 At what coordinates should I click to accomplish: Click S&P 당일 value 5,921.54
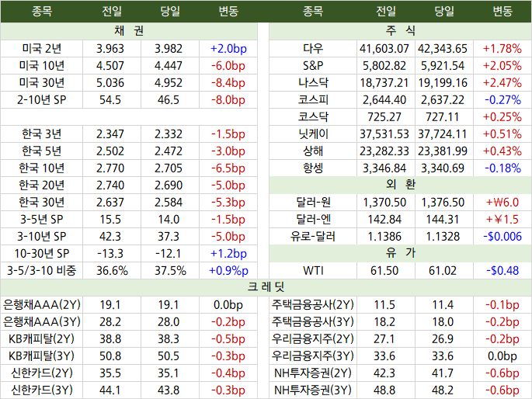[x=443, y=66]
